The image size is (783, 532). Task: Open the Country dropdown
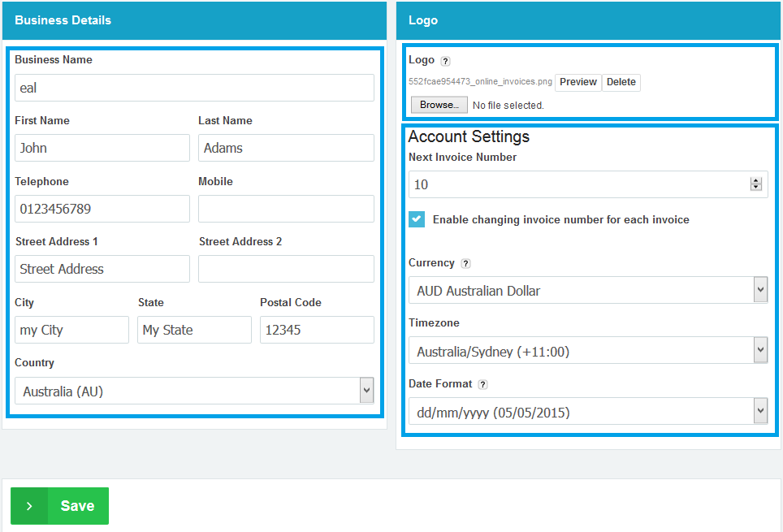194,391
